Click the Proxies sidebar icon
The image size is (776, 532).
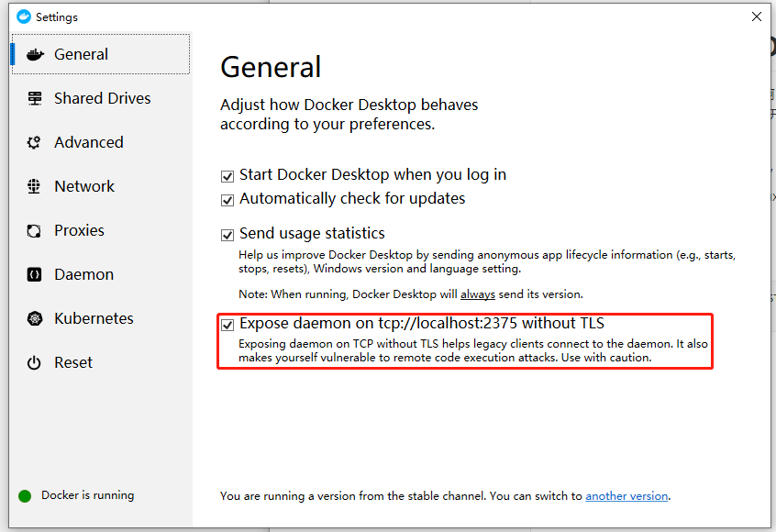35,230
